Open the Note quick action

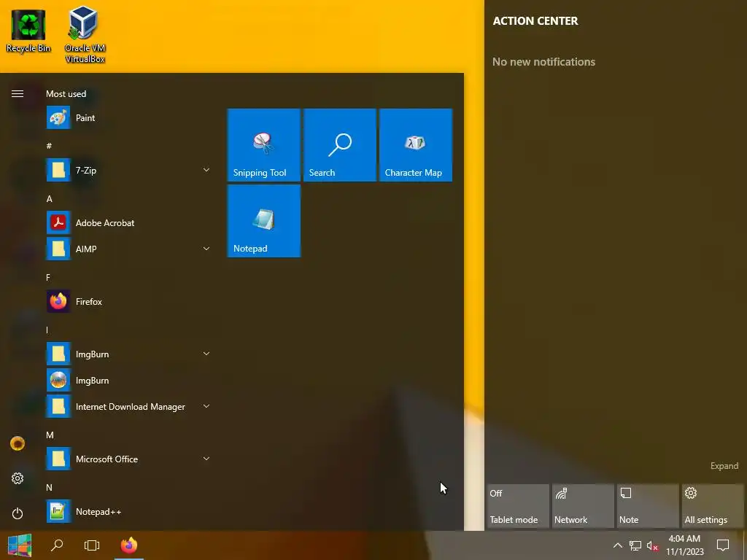pyautogui.click(x=648, y=506)
